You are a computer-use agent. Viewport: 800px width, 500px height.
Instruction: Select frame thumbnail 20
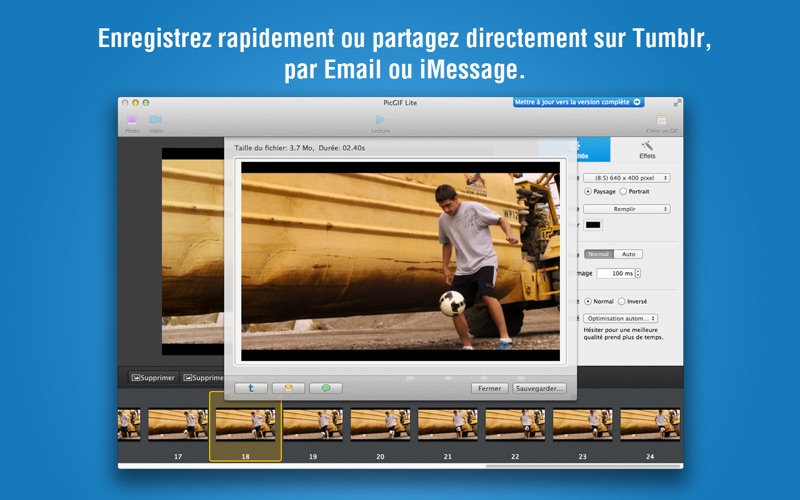click(380, 424)
